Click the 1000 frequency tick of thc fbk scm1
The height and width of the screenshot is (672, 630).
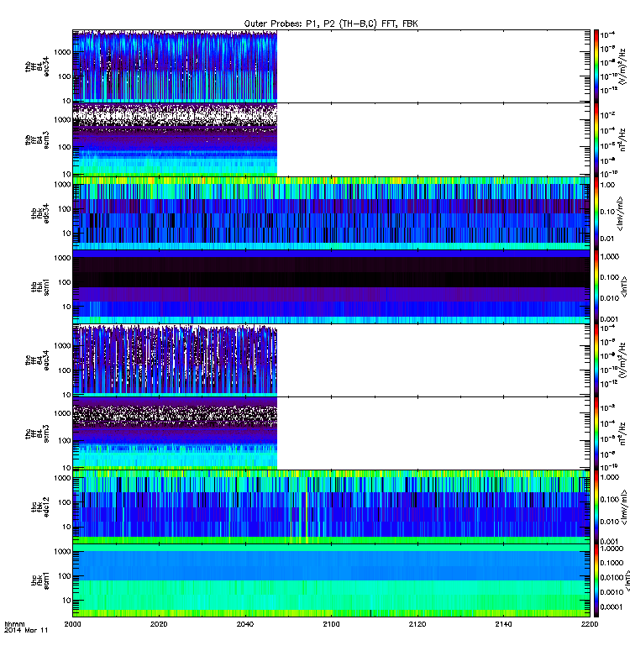pyautogui.click(x=62, y=552)
